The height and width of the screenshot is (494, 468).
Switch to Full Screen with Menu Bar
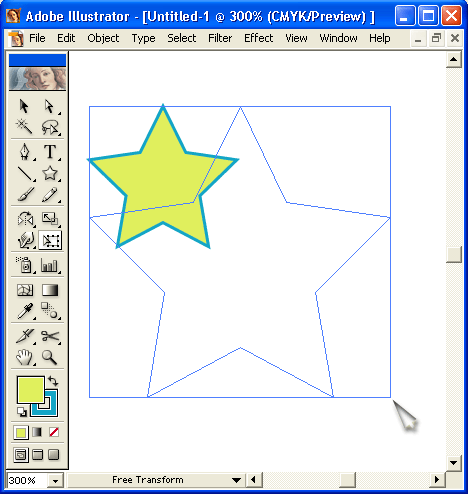(x=37, y=455)
